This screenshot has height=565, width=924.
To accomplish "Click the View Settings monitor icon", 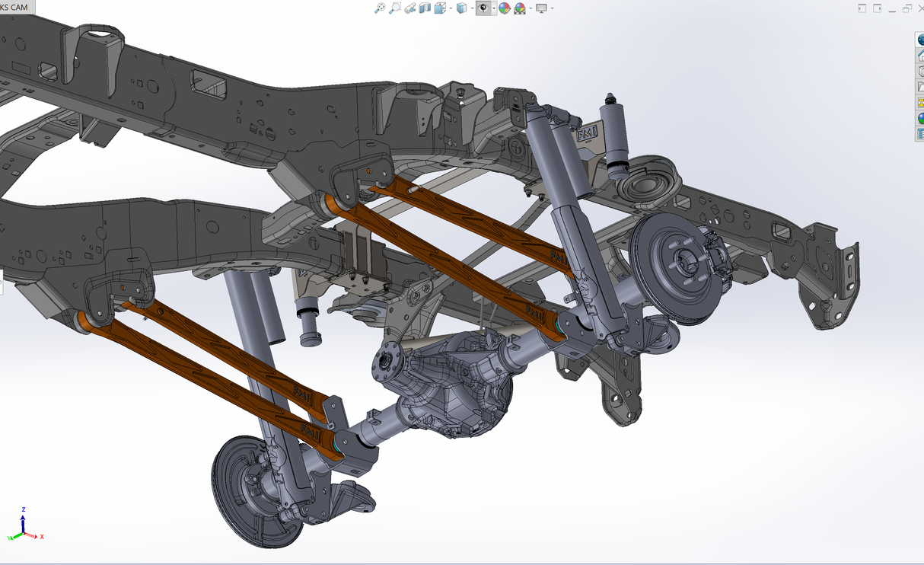I will pos(542,8).
